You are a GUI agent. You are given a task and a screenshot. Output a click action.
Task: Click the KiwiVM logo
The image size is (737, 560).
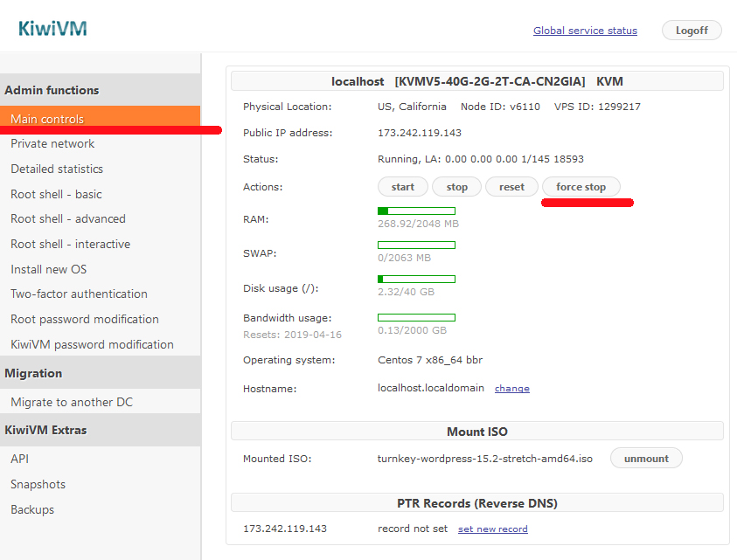pos(52,29)
